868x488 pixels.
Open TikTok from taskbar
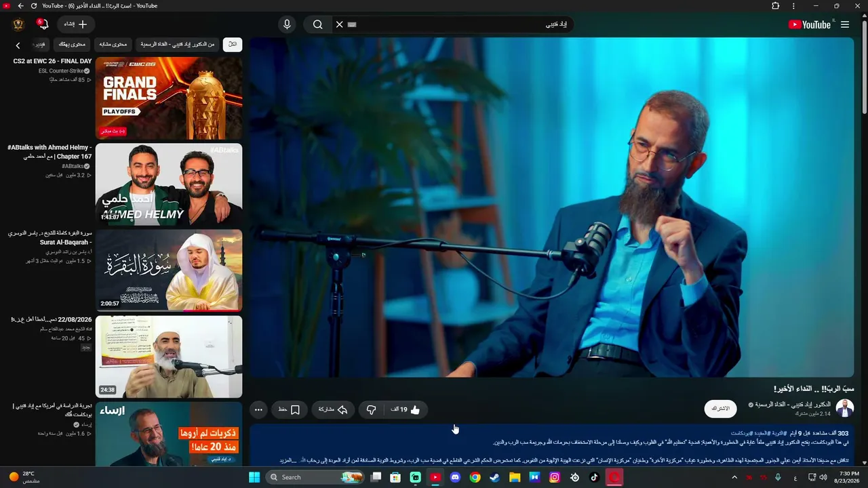pos(594,477)
